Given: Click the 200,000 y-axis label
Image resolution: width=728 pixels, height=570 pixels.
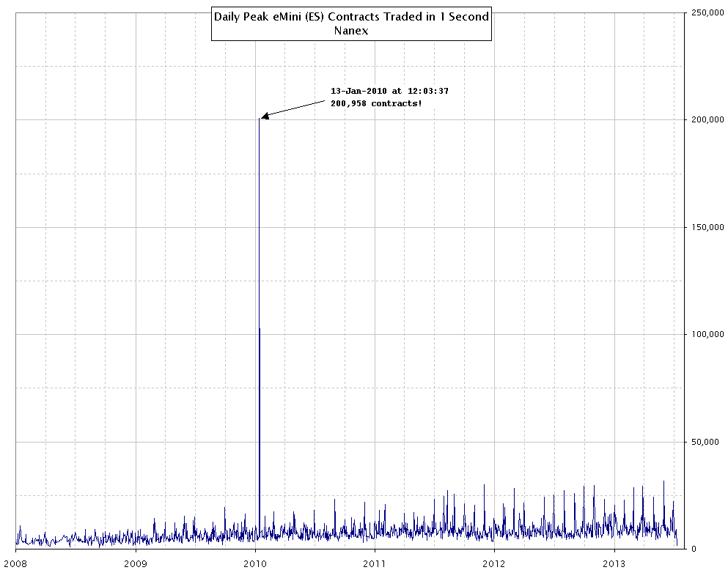Looking at the screenshot, I should (704, 119).
